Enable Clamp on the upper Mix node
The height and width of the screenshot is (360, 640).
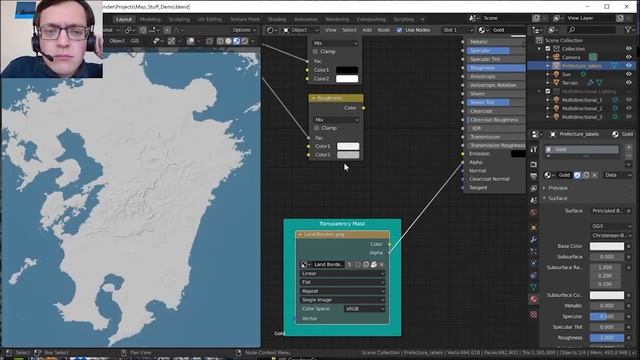(x=315, y=52)
